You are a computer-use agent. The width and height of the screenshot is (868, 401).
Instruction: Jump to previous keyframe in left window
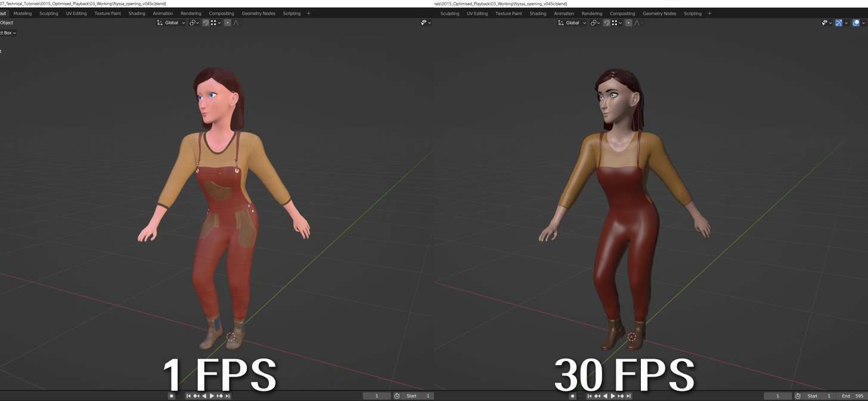196,396
